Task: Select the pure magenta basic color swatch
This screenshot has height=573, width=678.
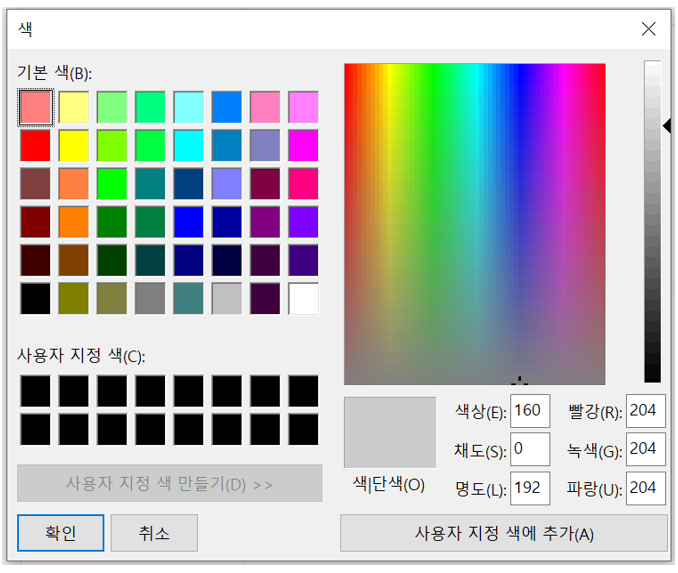Action: click(x=304, y=146)
